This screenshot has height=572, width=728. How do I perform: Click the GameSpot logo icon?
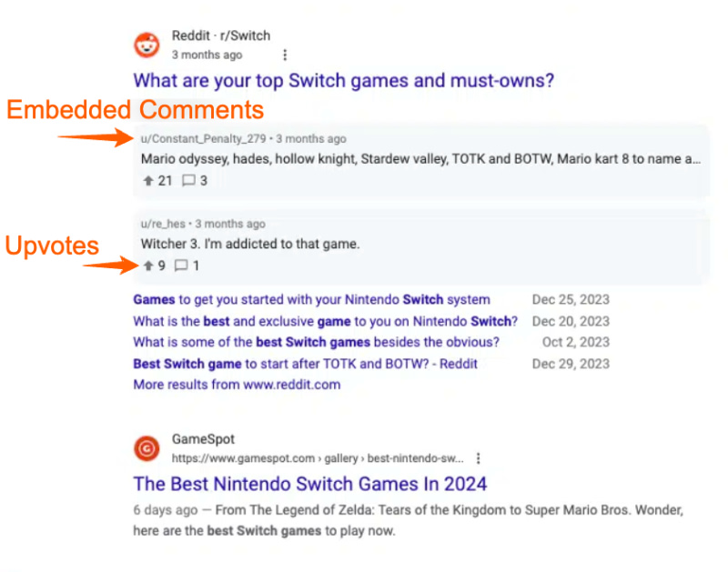tap(147, 448)
